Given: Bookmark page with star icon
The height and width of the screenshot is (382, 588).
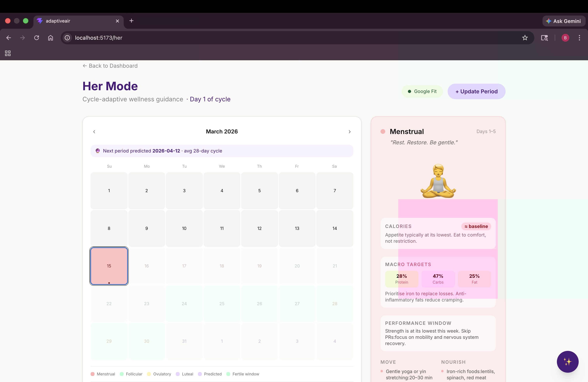Looking at the screenshot, I should [525, 38].
